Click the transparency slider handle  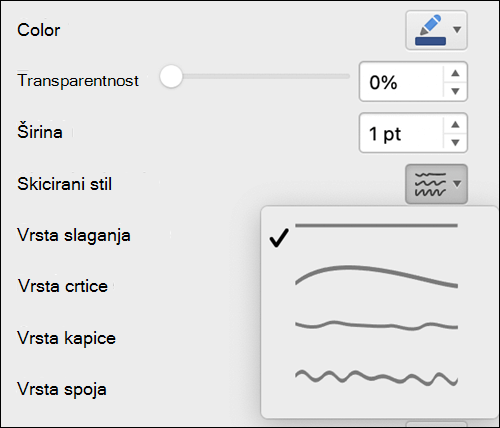click(x=171, y=76)
